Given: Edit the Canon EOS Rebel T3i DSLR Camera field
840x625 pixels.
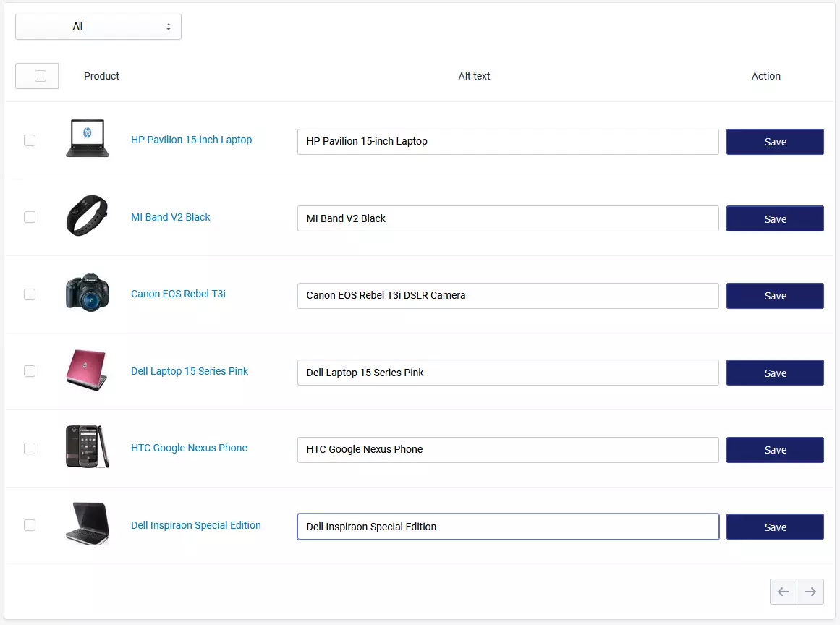Looking at the screenshot, I should (x=508, y=296).
